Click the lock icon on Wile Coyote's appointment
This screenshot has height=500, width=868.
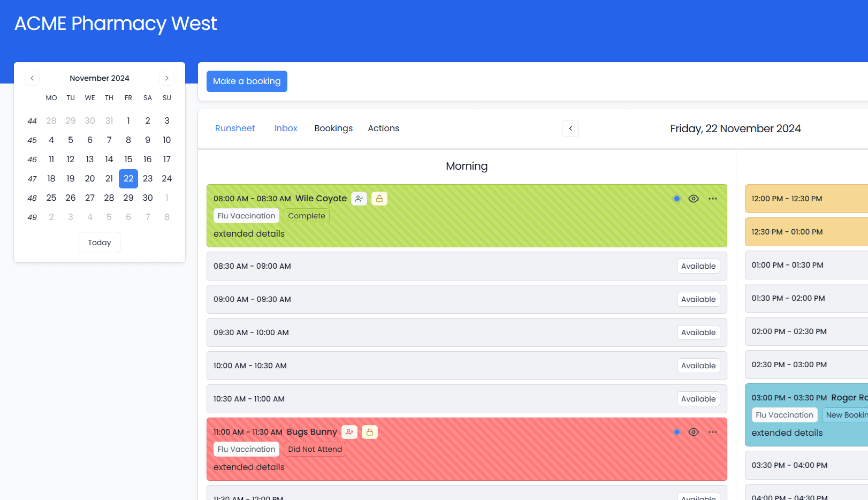coord(379,199)
